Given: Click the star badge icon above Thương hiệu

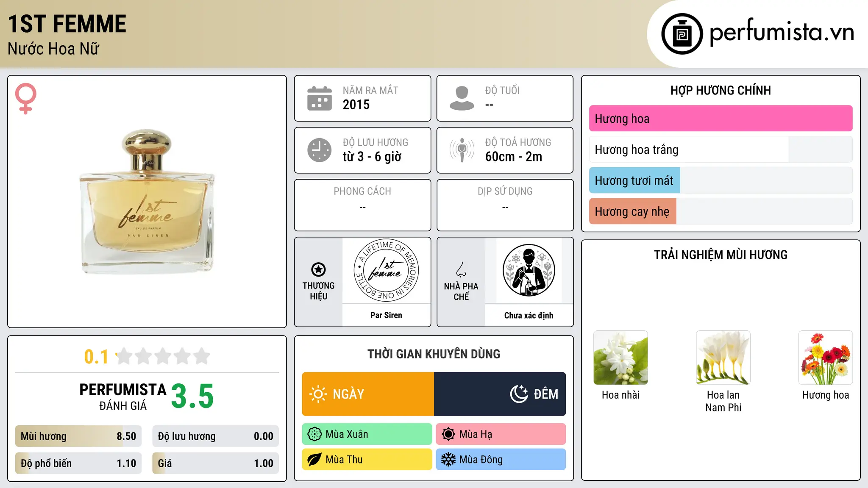Looking at the screenshot, I should coord(318,269).
